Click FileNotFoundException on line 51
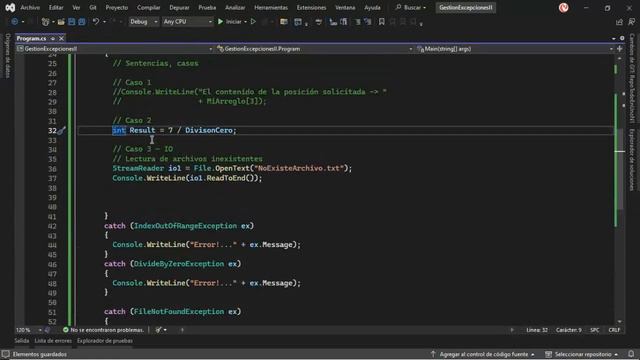 point(179,311)
